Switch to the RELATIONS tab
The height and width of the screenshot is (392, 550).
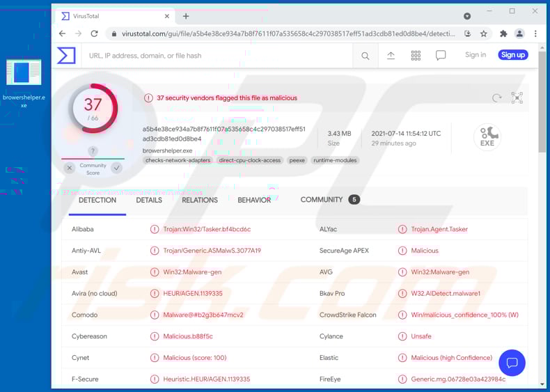(200, 201)
